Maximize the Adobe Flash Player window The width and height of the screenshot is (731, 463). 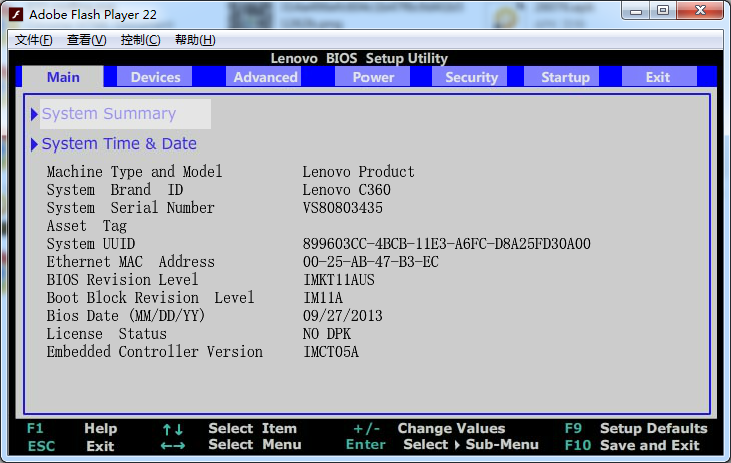(663, 11)
